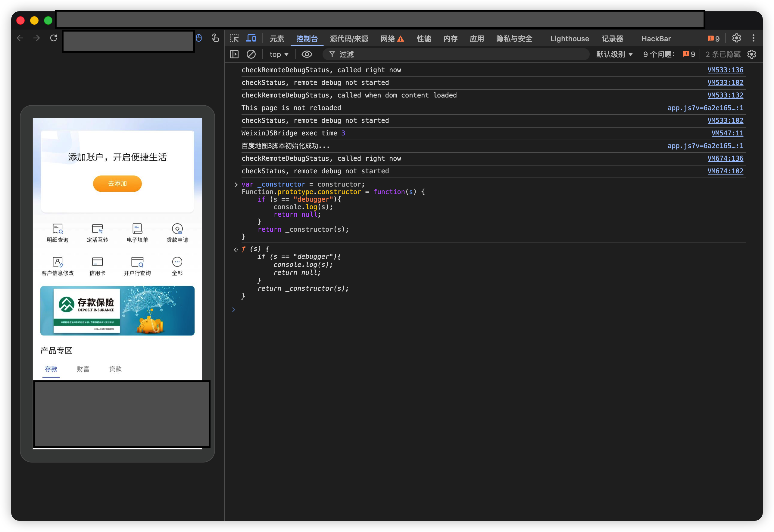Open the VM547:11 source link

(x=727, y=133)
